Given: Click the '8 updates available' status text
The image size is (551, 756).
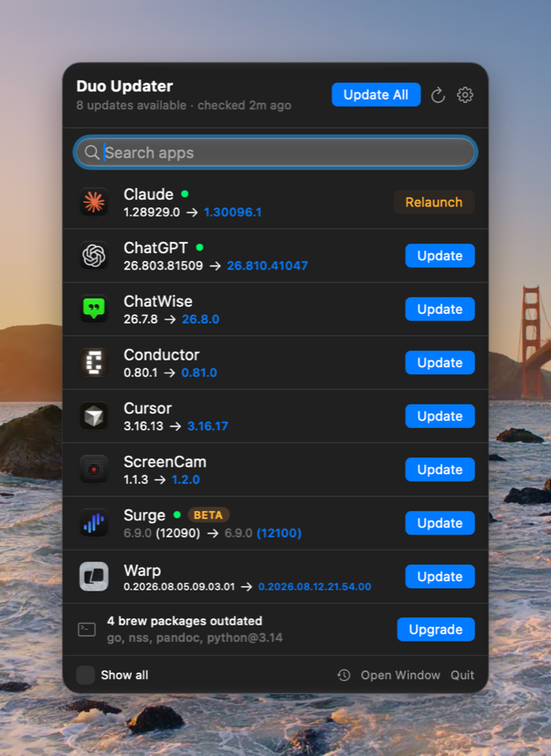Looking at the screenshot, I should pyautogui.click(x=131, y=105).
